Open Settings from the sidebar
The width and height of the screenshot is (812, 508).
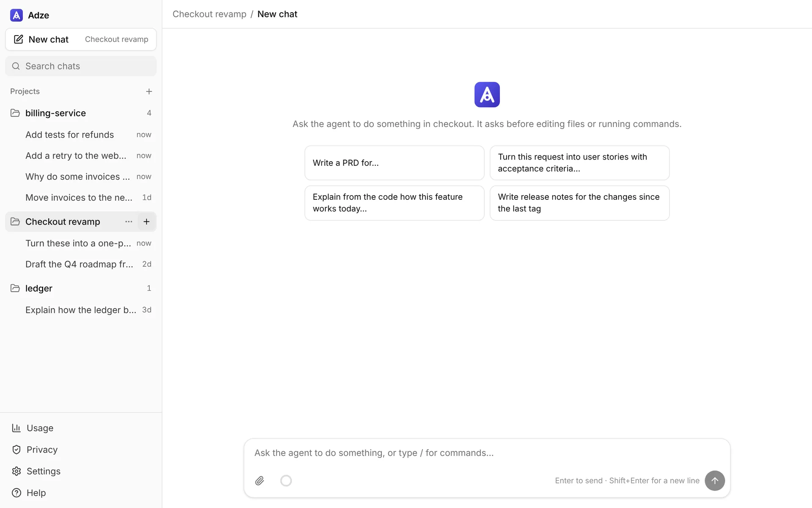click(x=81, y=471)
